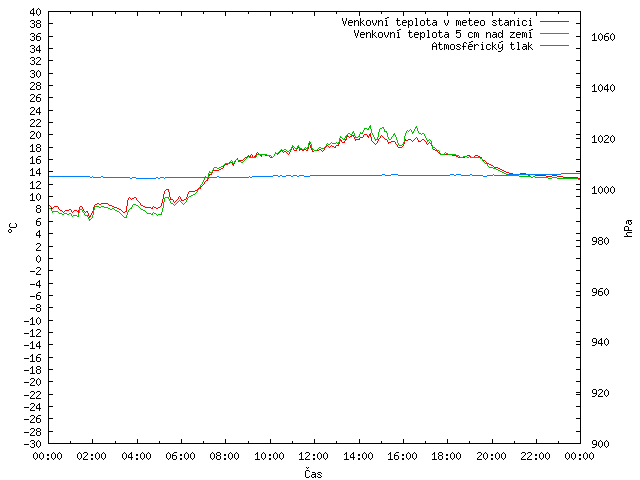Click the temperature axis label '30'
Image resolution: width=640 pixels, height=480 pixels.
(36, 74)
